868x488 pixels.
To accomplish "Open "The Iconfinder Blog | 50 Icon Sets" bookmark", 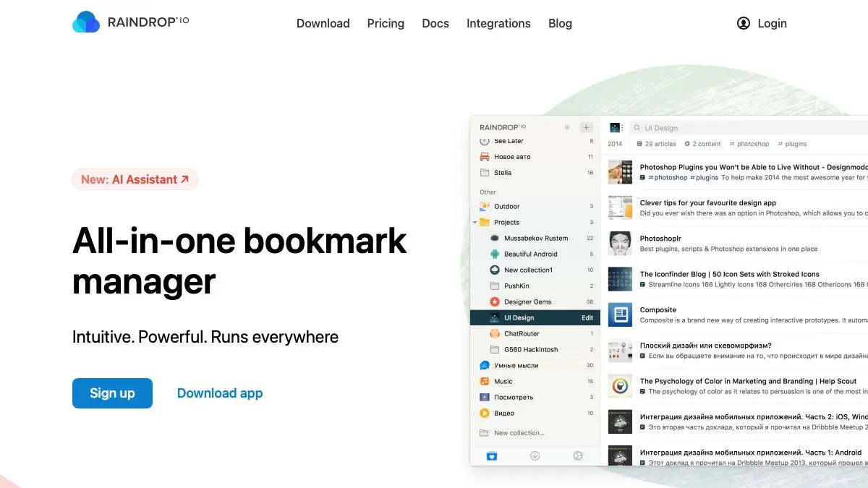I will 730,274.
